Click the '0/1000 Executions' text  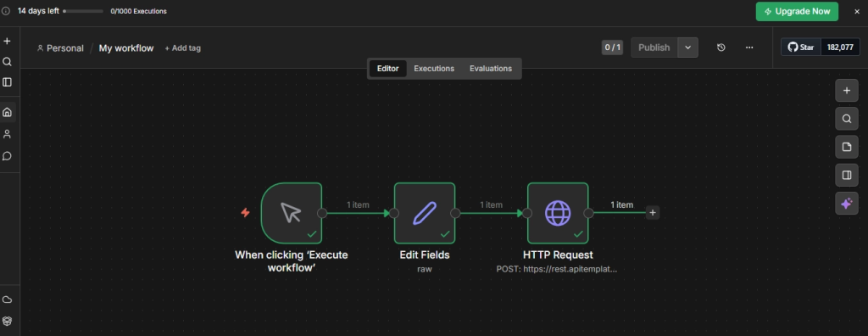pos(138,11)
